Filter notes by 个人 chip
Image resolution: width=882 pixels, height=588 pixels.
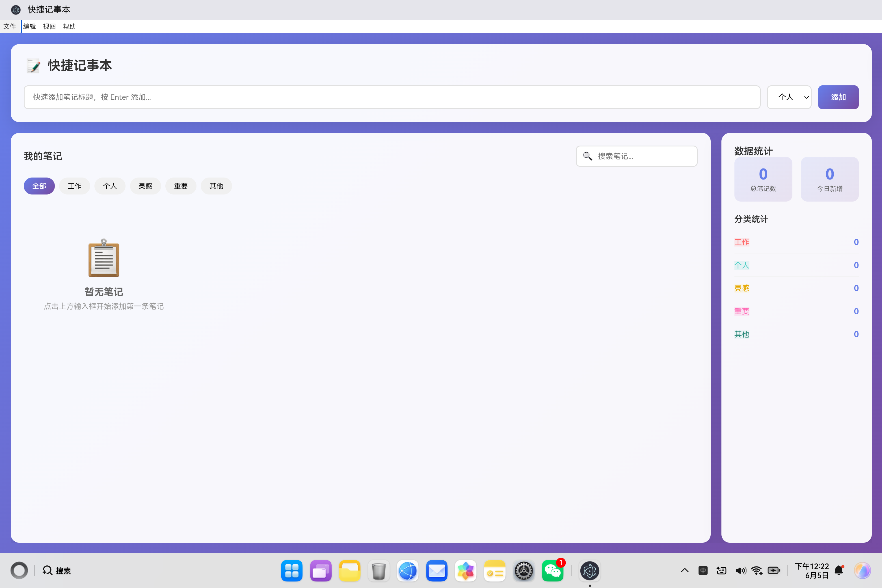pos(110,186)
